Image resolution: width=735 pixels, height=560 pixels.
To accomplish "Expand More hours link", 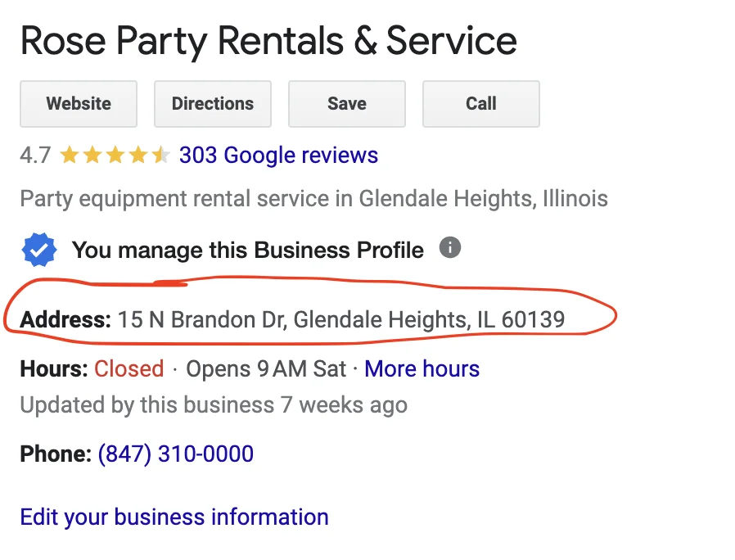I will (x=422, y=368).
